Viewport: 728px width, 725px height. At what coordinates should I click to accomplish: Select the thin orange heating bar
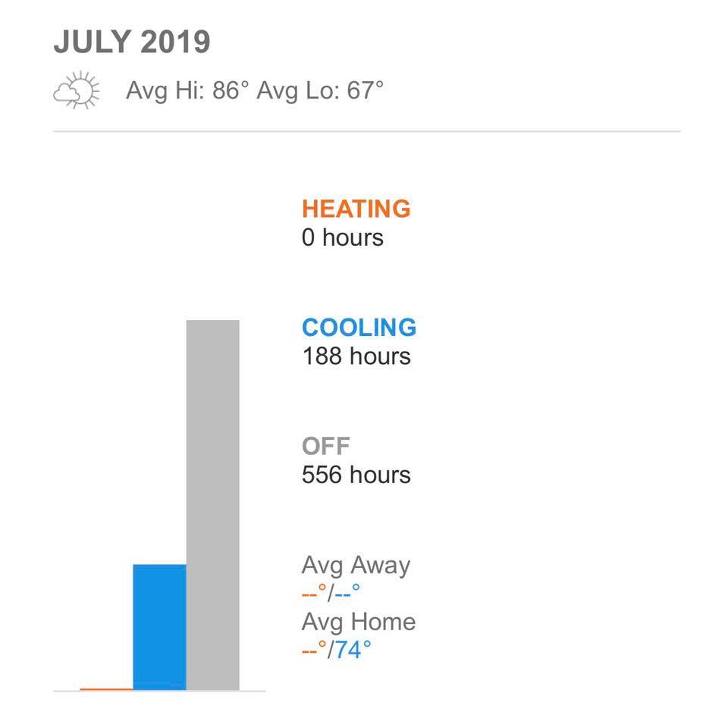point(106,689)
